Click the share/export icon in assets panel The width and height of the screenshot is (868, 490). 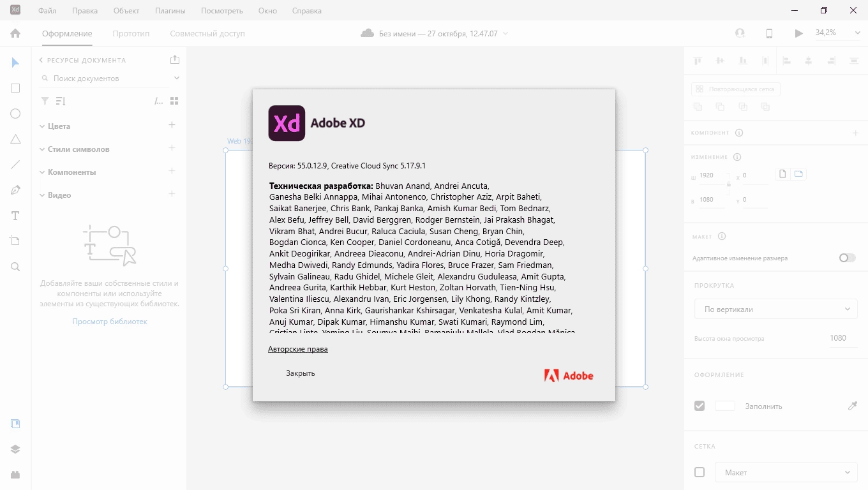click(175, 59)
